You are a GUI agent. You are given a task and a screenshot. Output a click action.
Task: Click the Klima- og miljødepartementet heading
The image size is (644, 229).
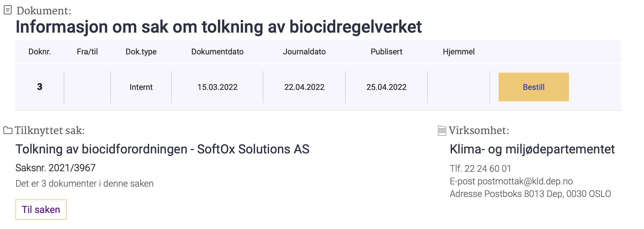[x=532, y=149]
